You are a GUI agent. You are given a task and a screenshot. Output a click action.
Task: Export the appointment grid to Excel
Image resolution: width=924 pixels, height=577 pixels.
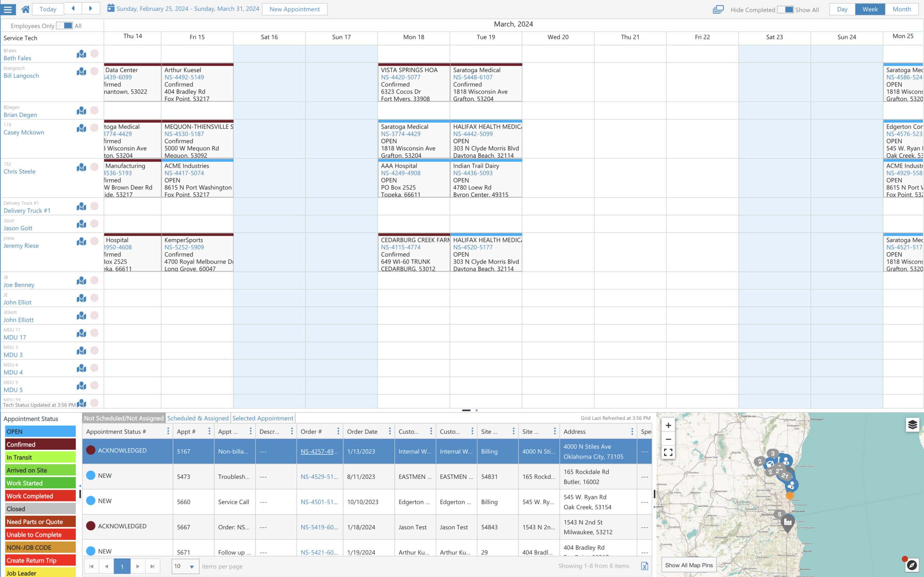(645, 566)
